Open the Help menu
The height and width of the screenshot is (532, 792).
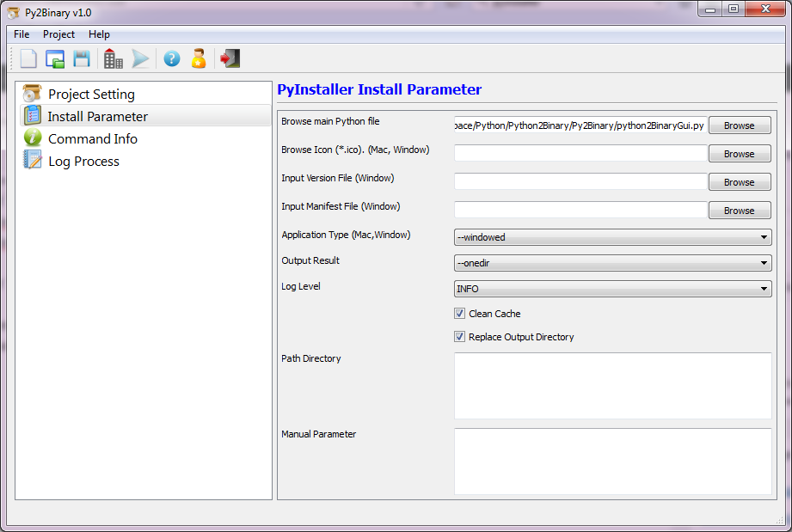99,34
